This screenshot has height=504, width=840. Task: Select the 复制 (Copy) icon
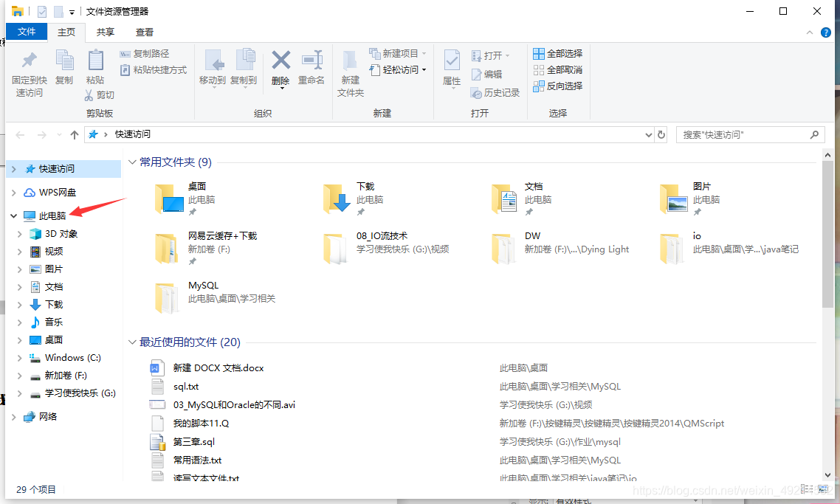pos(64,63)
